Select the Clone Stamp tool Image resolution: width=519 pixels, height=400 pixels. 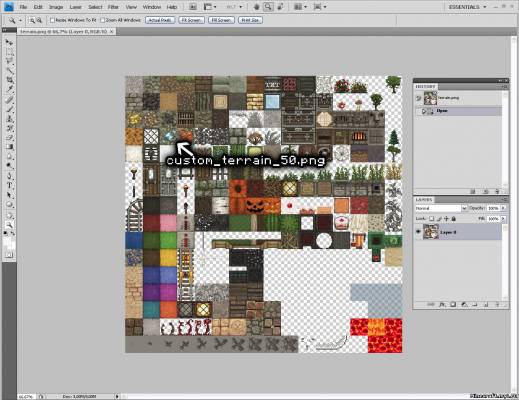click(9, 119)
